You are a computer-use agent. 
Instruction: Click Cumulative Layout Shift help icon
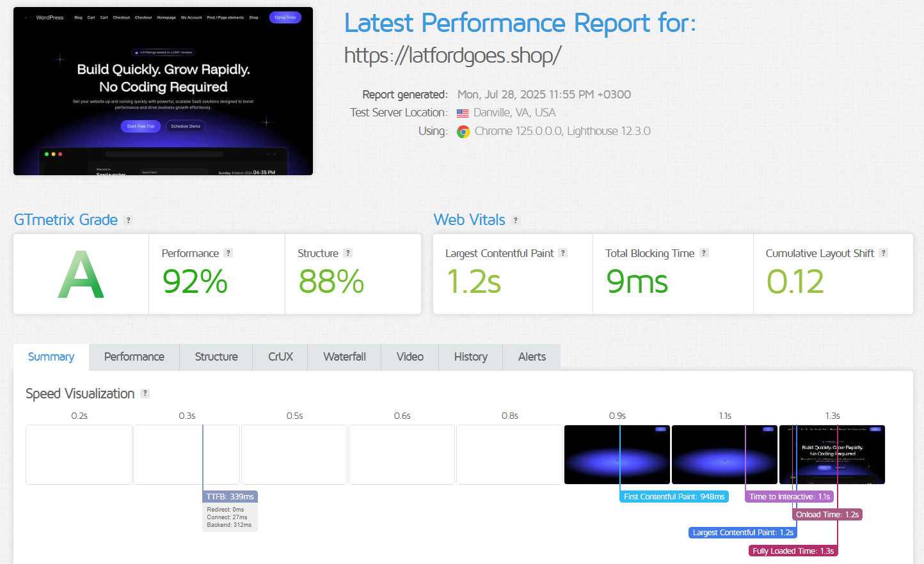pyautogui.click(x=884, y=253)
